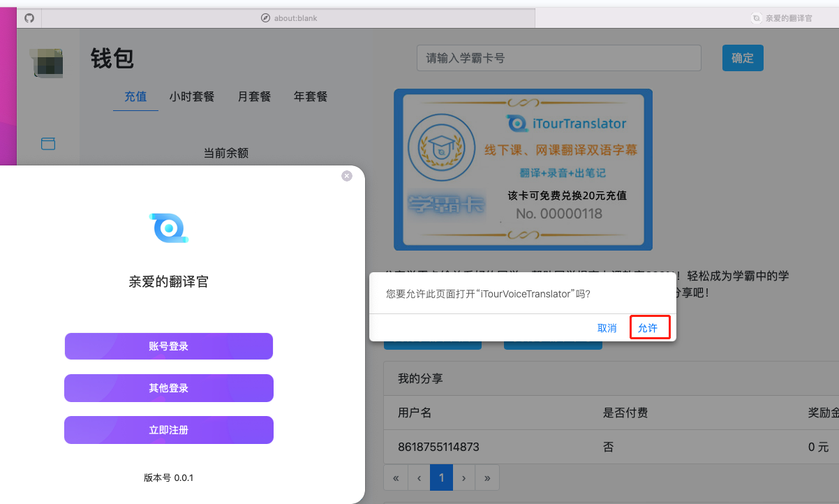Go to next page with › arrow
839x504 pixels.
click(x=464, y=478)
